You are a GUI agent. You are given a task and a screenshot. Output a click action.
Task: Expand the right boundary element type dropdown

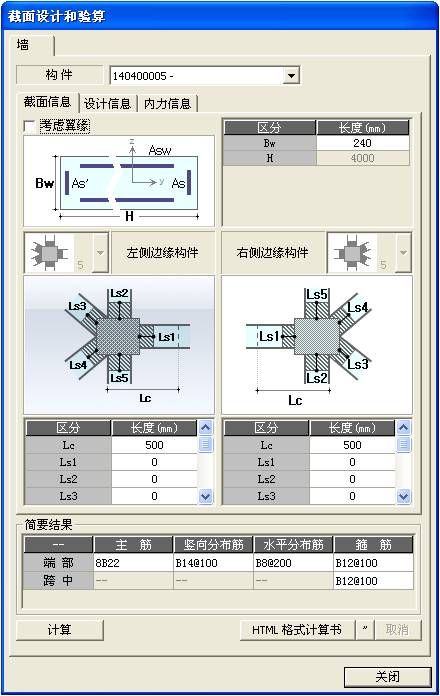403,253
